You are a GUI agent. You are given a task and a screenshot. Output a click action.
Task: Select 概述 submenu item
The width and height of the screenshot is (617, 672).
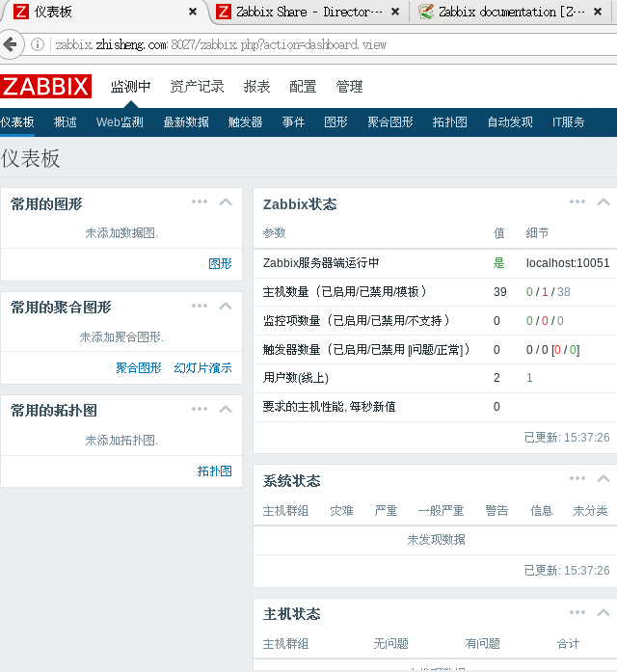(66, 122)
